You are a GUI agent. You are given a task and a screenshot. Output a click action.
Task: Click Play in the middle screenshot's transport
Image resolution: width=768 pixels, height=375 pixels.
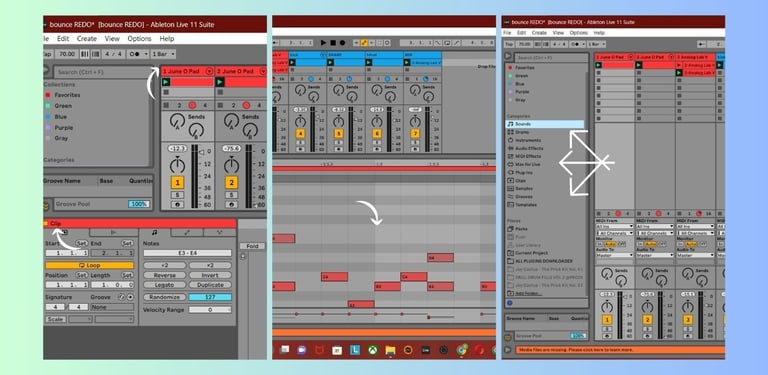click(x=324, y=43)
